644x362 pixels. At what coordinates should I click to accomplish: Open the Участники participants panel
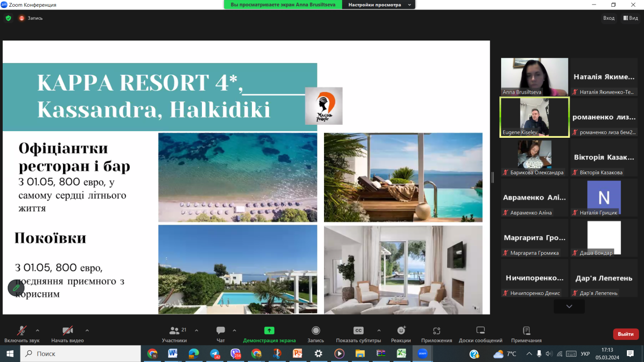coord(174,335)
